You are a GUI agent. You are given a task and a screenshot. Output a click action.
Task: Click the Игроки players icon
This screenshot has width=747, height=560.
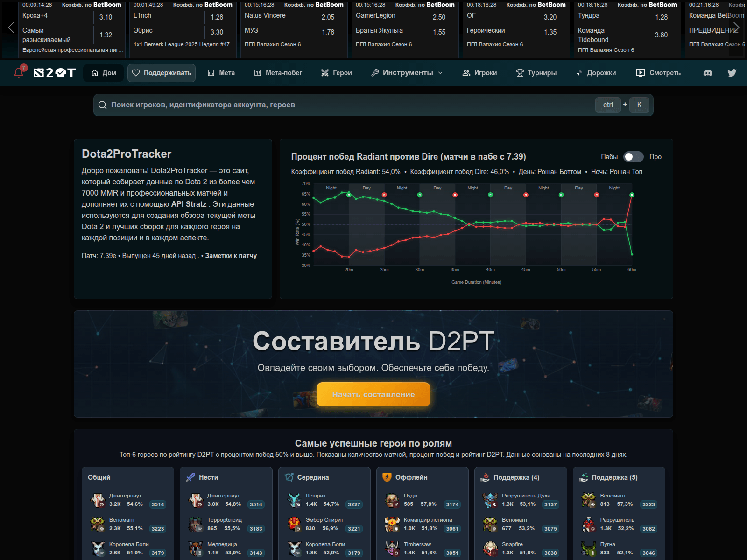(x=465, y=73)
